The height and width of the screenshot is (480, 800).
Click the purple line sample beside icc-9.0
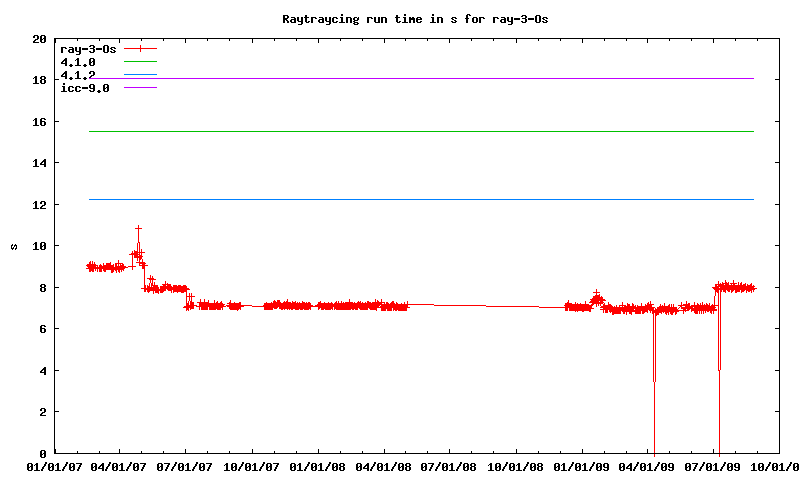141,88
